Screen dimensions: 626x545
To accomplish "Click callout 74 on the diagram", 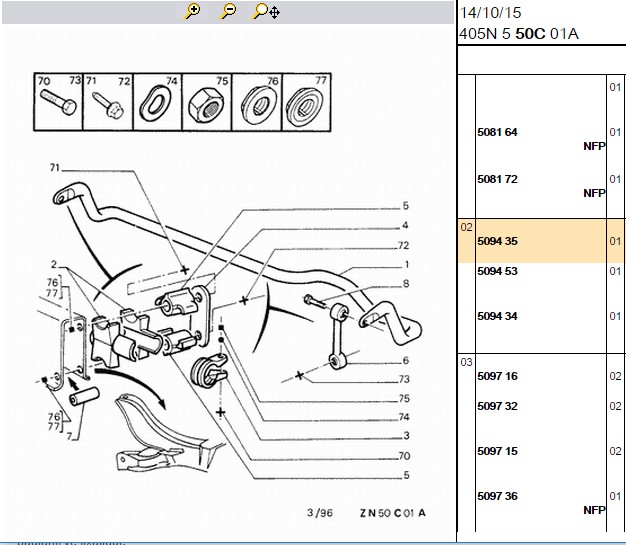I will coord(404,417).
